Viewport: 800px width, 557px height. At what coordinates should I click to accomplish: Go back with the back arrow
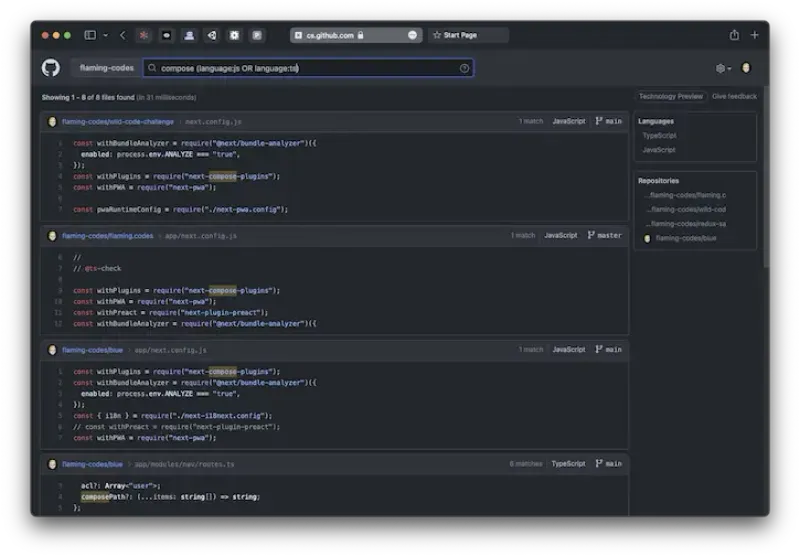[x=122, y=35]
